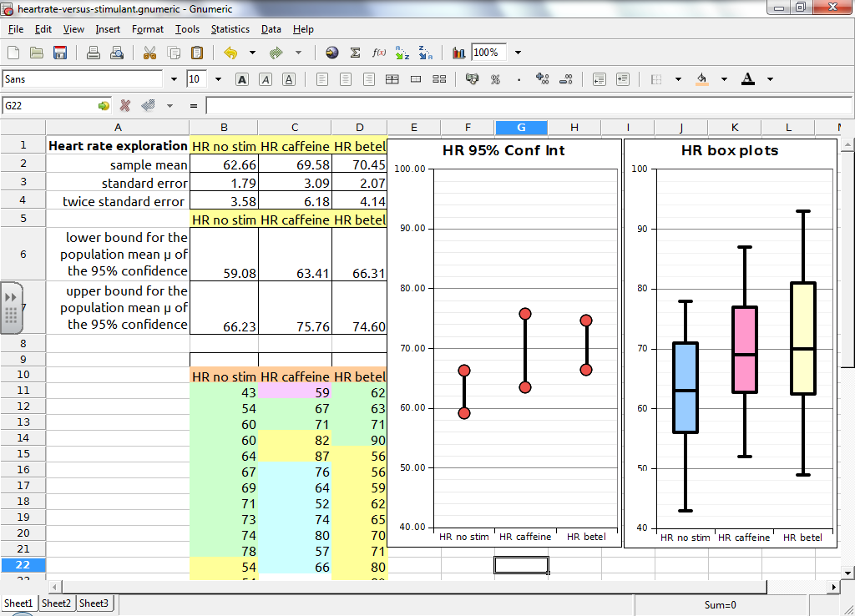Increase cell indent
The image size is (855, 616).
(623, 79)
